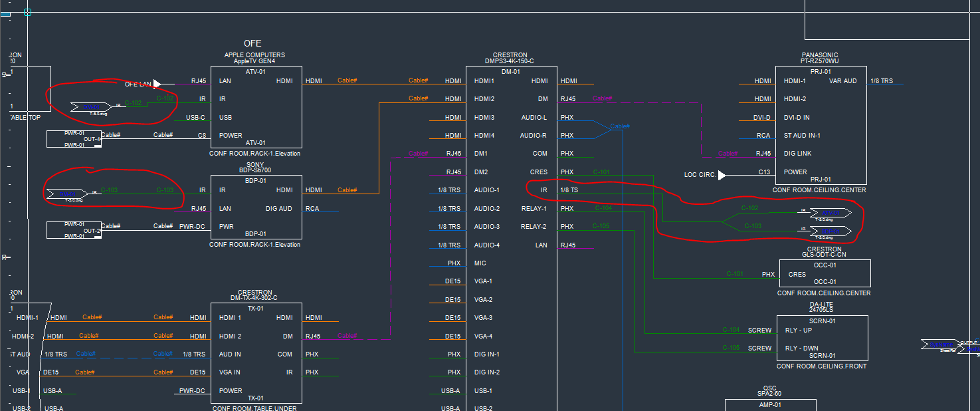Select the DIG IN-2 port label
The height and width of the screenshot is (411, 980).
pos(487,372)
